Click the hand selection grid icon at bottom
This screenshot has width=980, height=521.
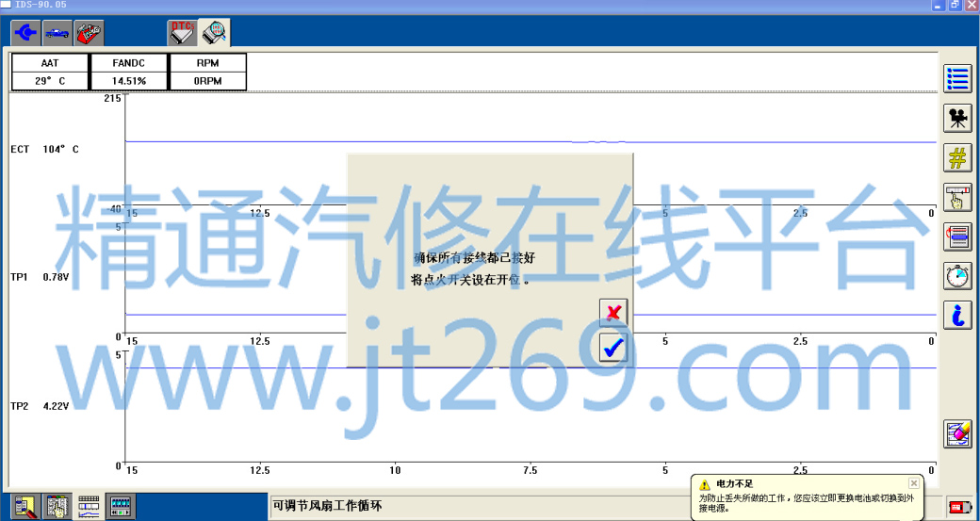(x=57, y=506)
